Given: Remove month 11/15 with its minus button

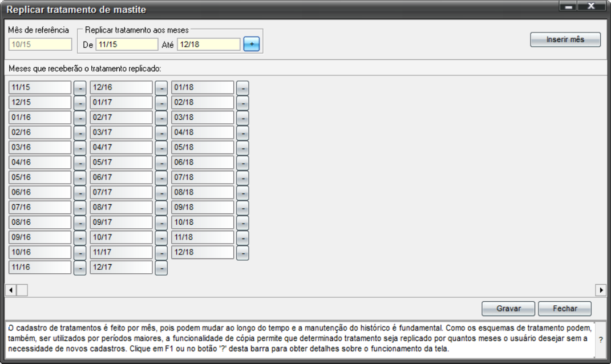Looking at the screenshot, I should [80, 88].
